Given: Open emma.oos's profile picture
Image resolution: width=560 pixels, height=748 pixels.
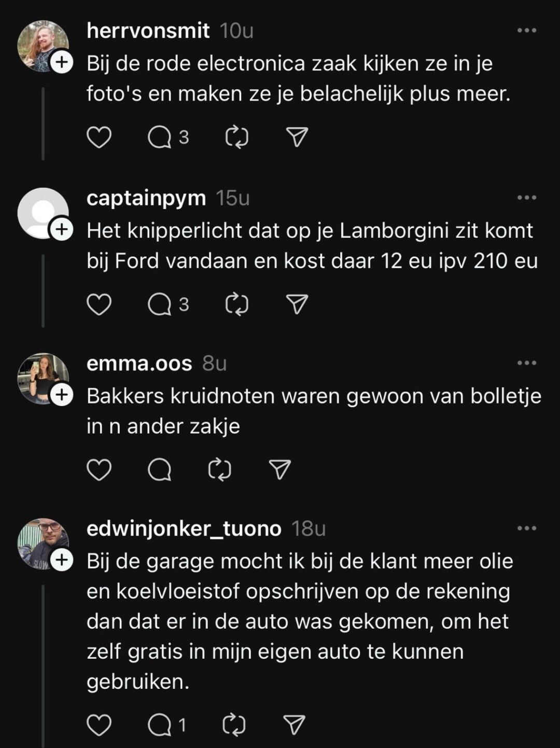Looking at the screenshot, I should coord(41,378).
